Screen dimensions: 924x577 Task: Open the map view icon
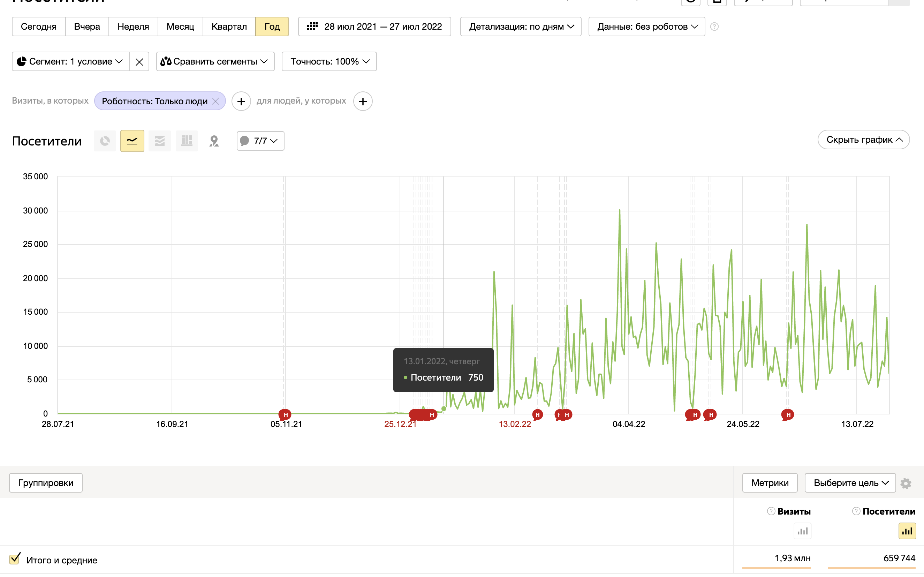(214, 141)
